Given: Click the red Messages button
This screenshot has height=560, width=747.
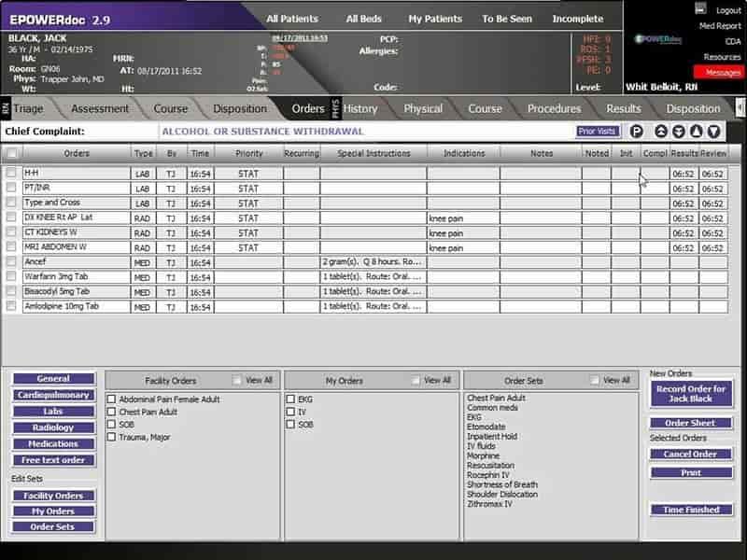Looking at the screenshot, I should [x=719, y=73].
